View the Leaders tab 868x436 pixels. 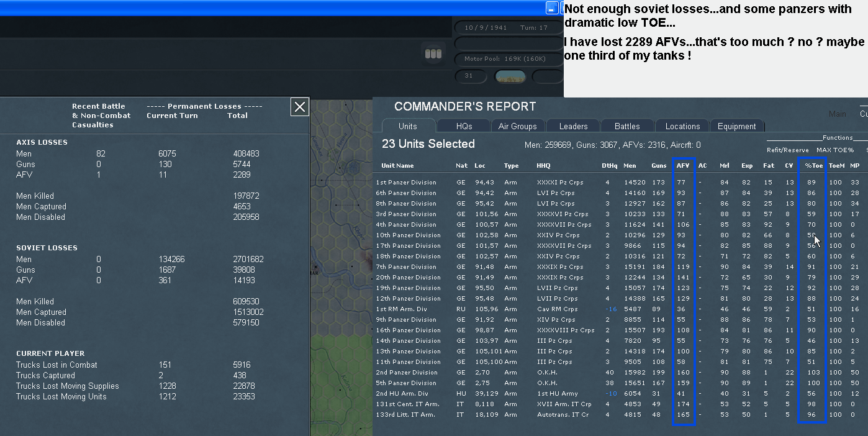point(572,126)
